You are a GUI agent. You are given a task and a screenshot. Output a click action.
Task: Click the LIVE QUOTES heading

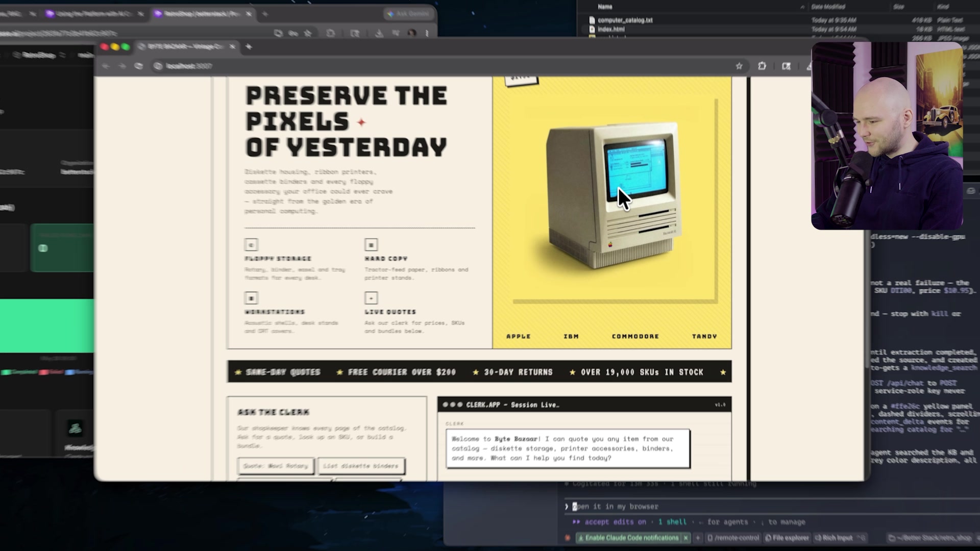click(390, 312)
